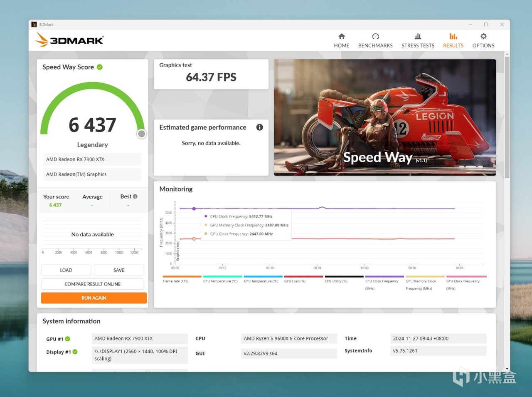Click the 64.37 FPS graphics test result
The image size is (532, 397).
tap(211, 77)
